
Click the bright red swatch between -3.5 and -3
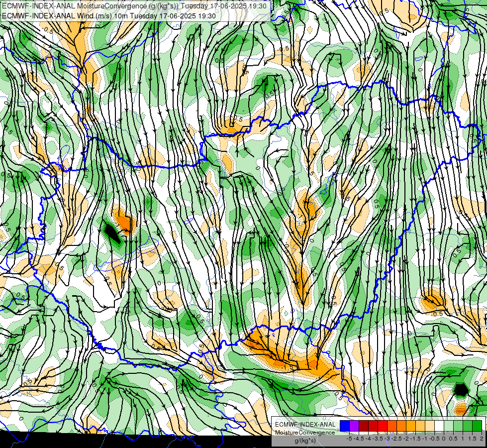[383, 426]
